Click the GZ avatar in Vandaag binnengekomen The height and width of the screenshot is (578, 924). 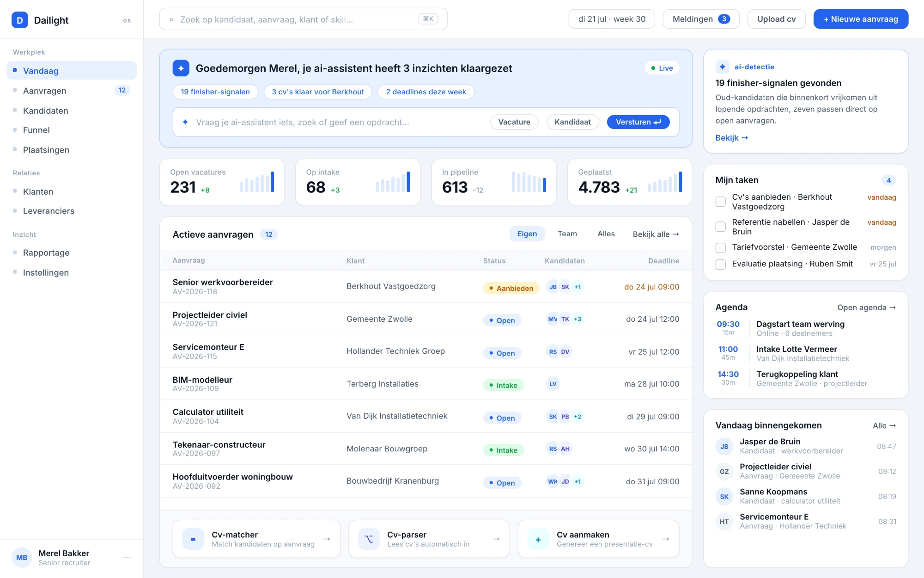pos(724,471)
